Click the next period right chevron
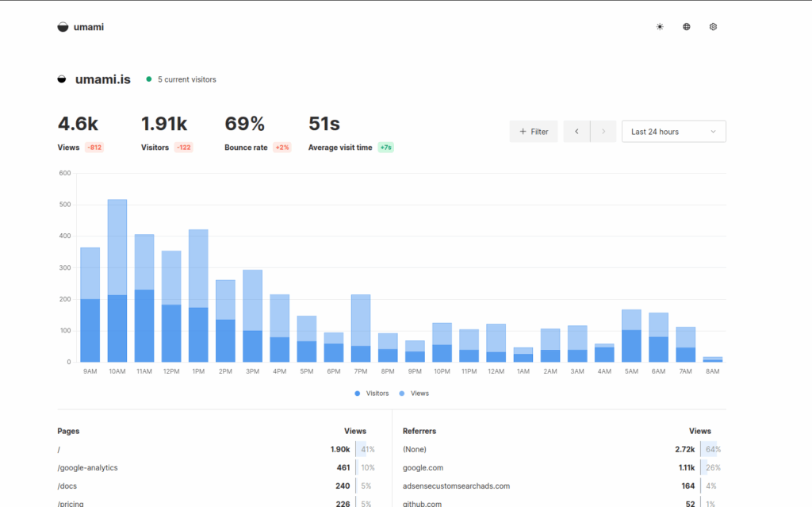This screenshot has height=507, width=812. click(x=603, y=132)
